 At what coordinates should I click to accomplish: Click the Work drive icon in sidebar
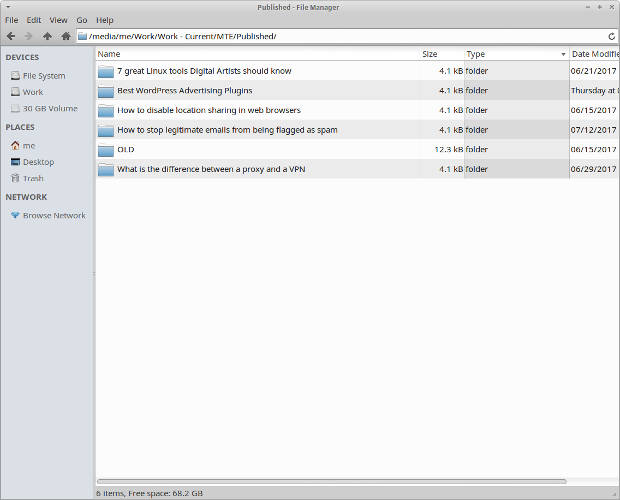[x=15, y=92]
